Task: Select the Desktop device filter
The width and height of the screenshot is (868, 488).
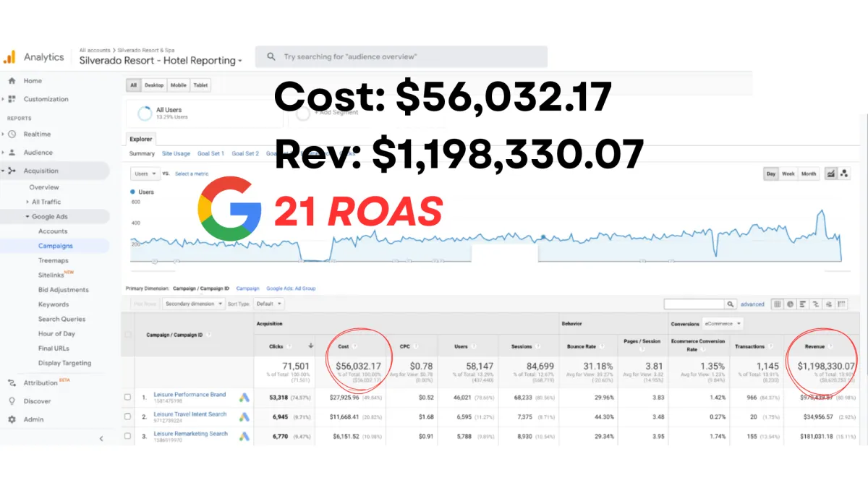Action: [153, 85]
